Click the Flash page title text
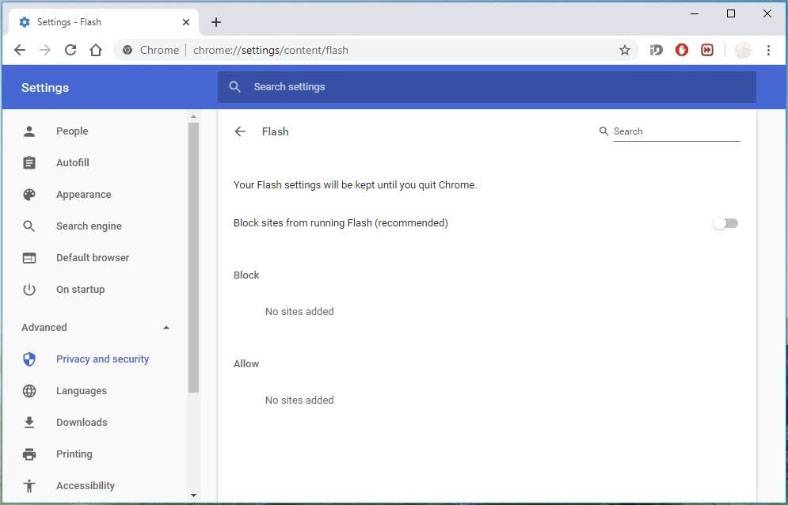Image resolution: width=788 pixels, height=505 pixels. pos(275,132)
